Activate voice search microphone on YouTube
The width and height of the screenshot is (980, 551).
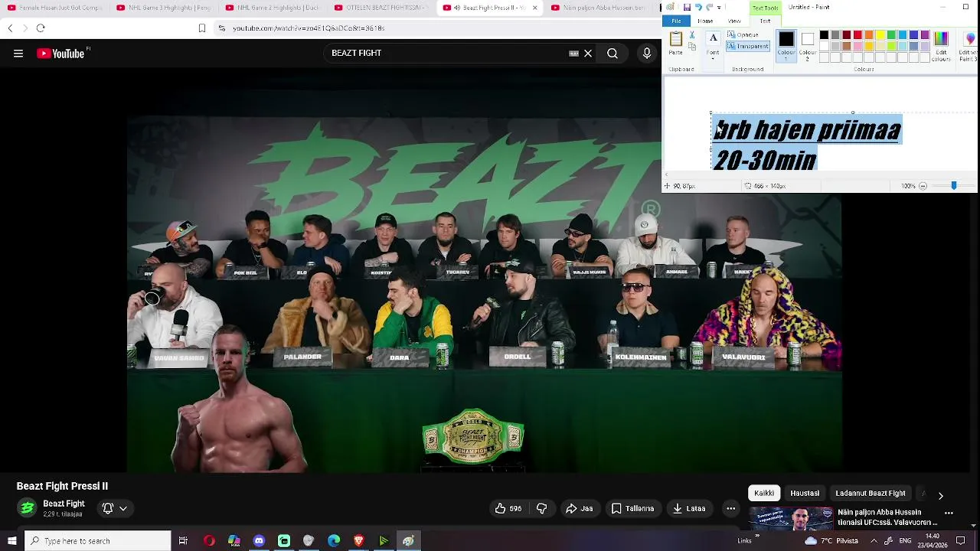[647, 54]
